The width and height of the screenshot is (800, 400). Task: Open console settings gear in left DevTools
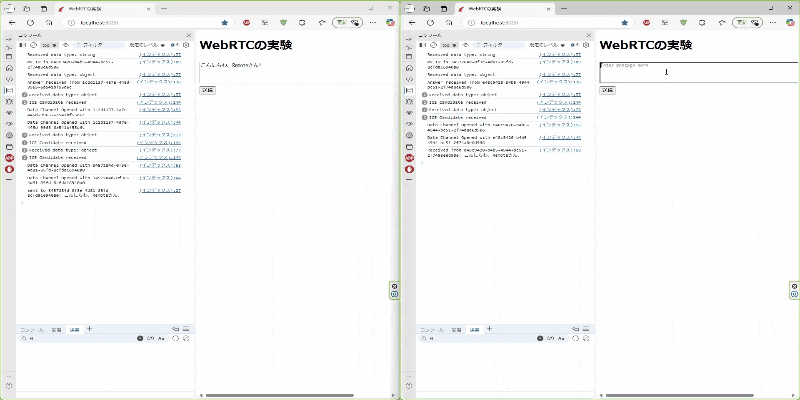pyautogui.click(x=186, y=45)
